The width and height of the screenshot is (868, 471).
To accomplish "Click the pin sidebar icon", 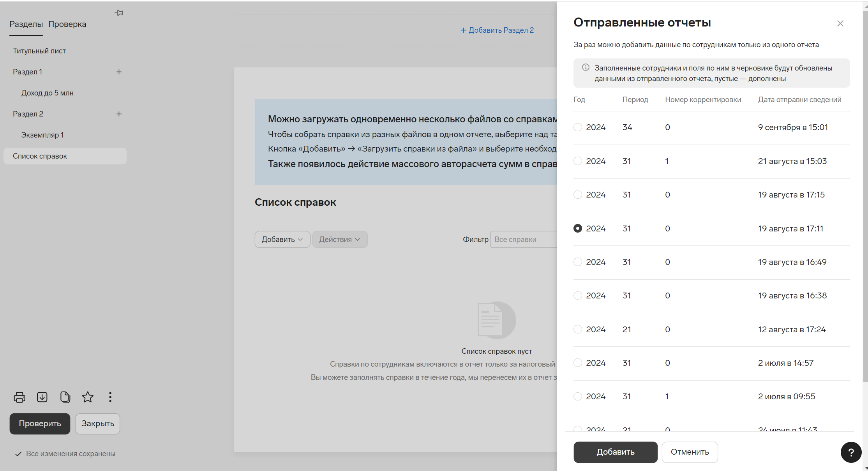I will 119,13.
